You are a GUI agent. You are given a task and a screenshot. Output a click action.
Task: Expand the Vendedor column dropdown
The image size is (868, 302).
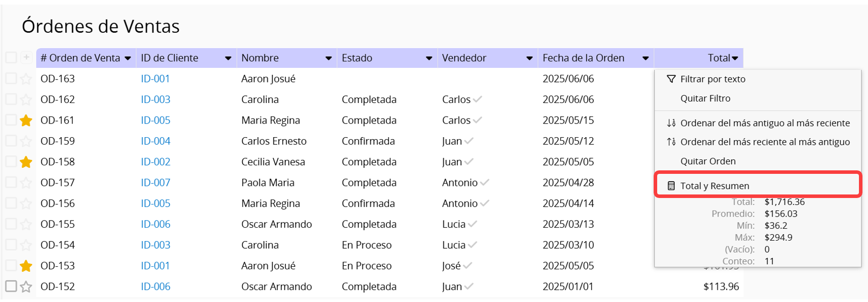tap(529, 58)
